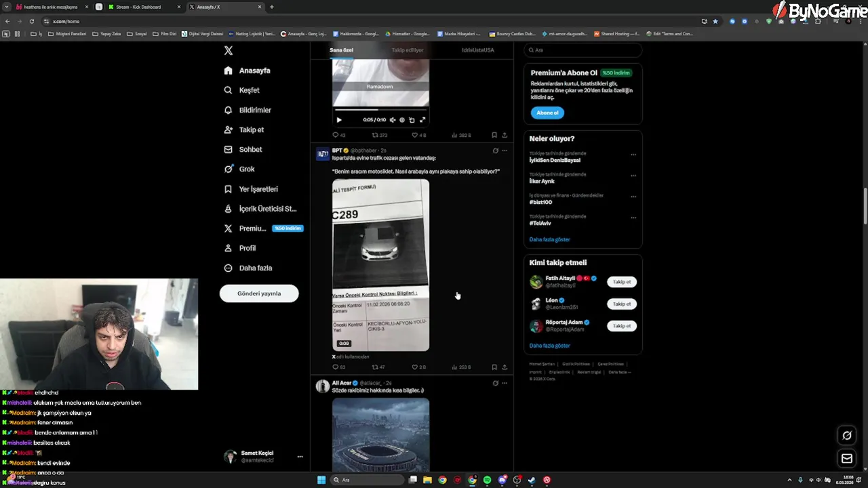Open Spotify from the taskbar
This screenshot has height=488, width=868.
487,480
